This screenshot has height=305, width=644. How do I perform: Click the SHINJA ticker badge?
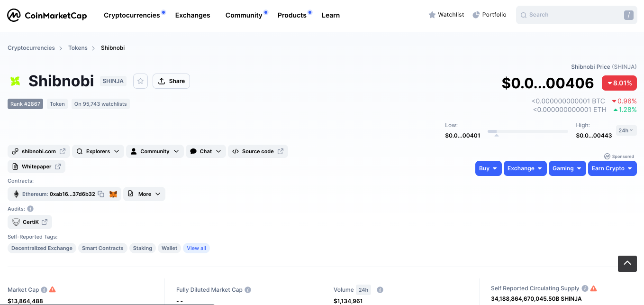click(x=113, y=81)
